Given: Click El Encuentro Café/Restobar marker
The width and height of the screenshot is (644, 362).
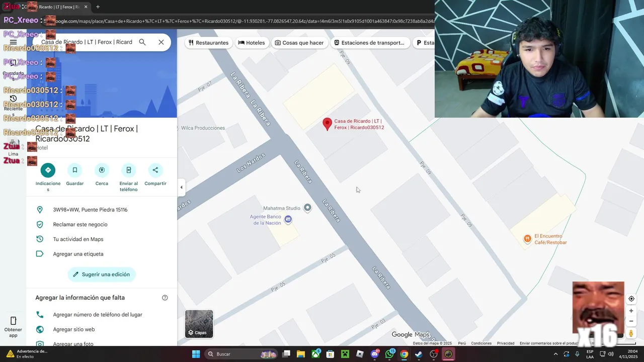Looking at the screenshot, I should [x=527, y=239].
